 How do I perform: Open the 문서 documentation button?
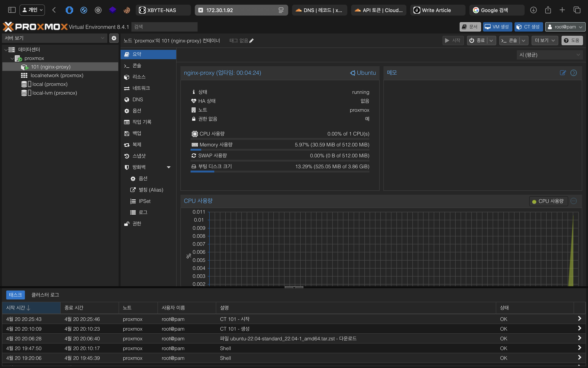(470, 27)
